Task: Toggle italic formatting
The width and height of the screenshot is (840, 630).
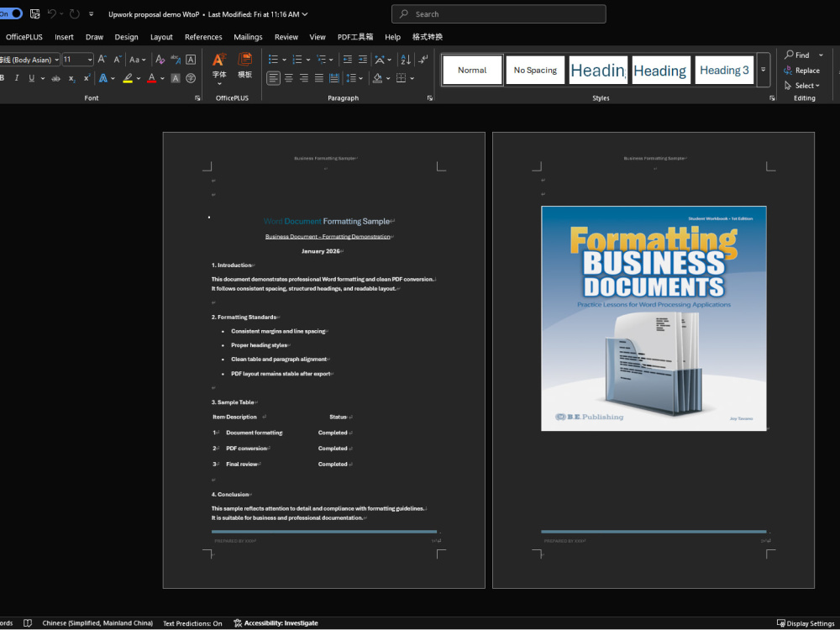Action: 17,78
